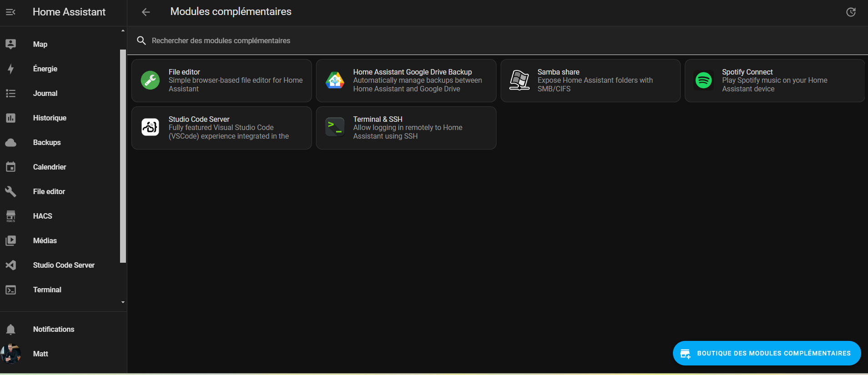Click the Modules complémentaires page heading
Image resolution: width=868 pixels, height=375 pixels.
[231, 12]
